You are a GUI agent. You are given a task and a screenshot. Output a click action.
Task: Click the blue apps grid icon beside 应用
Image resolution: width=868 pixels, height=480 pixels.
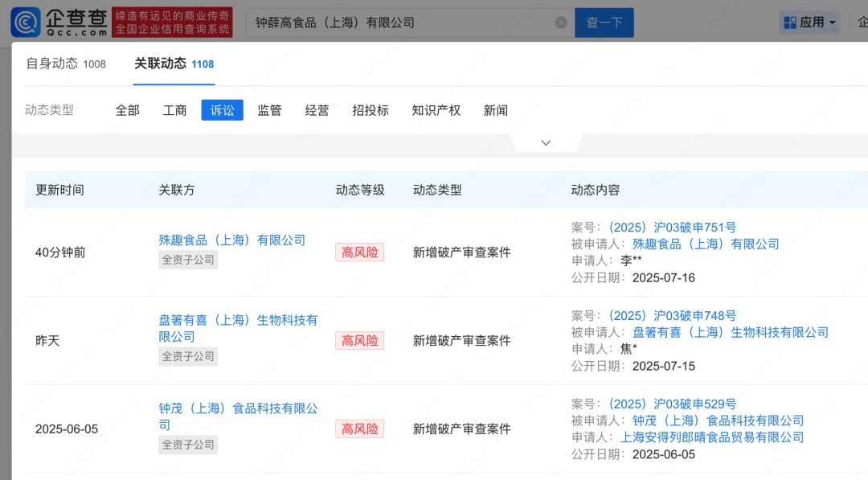(x=791, y=22)
